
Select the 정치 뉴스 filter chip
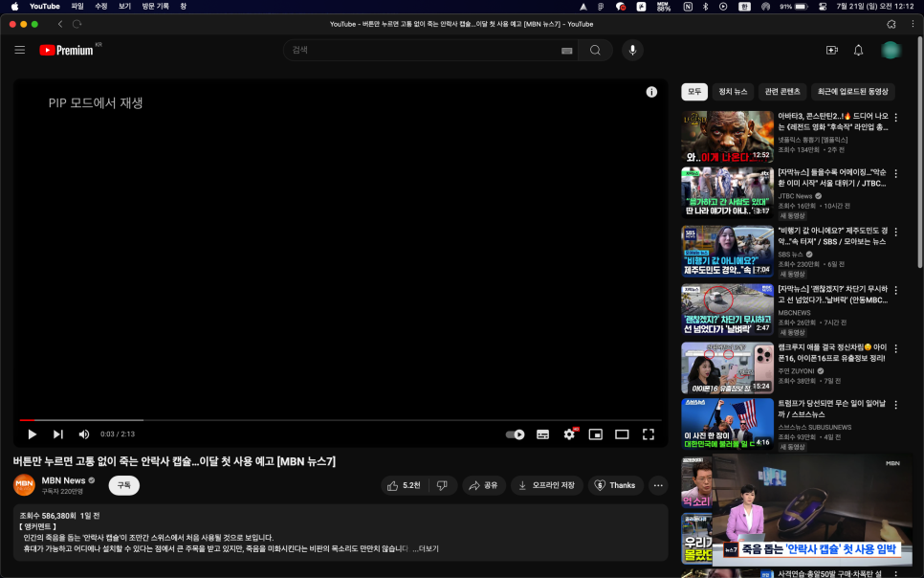pos(733,92)
